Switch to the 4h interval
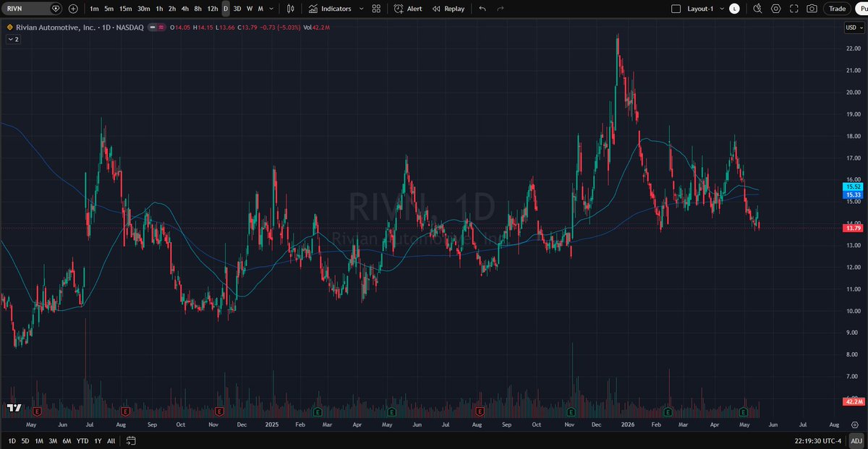The width and height of the screenshot is (868, 449). coord(185,9)
